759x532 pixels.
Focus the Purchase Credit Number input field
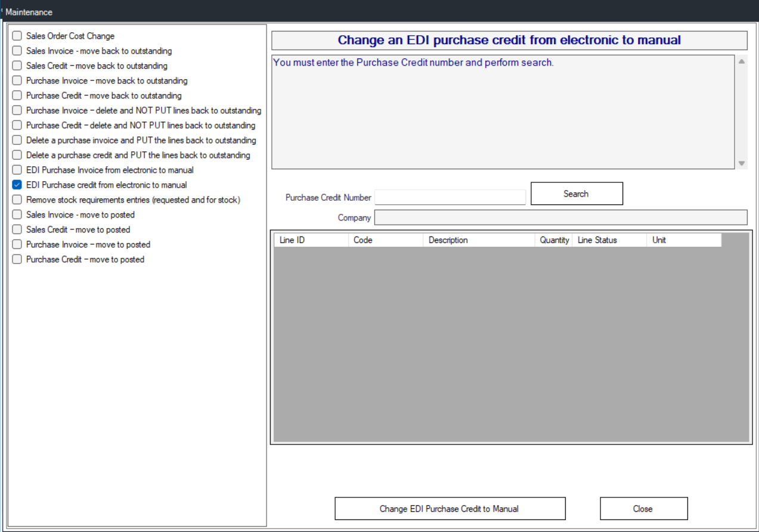450,197
